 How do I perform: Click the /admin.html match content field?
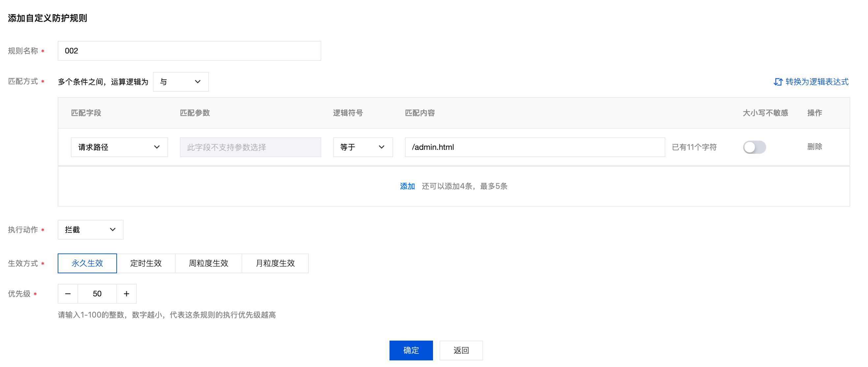coord(535,147)
